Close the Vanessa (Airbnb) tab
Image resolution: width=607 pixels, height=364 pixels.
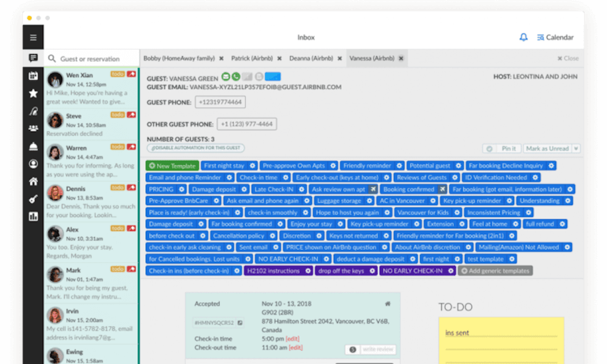point(401,58)
